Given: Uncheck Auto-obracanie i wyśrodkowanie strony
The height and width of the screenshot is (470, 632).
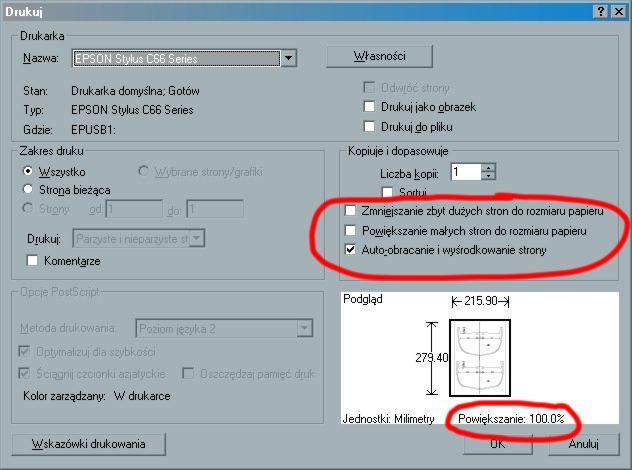Looking at the screenshot, I should [350, 250].
